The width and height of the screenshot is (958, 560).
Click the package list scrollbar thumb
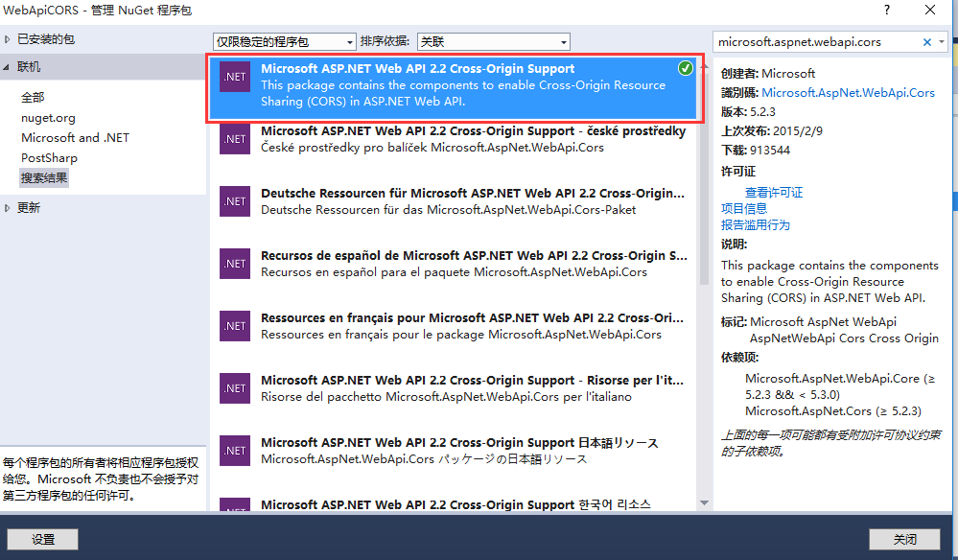point(704,178)
